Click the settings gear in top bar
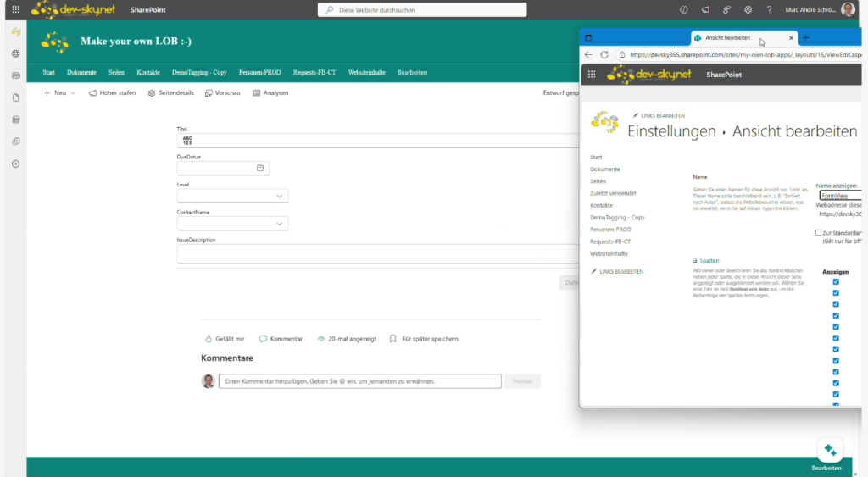Image resolution: width=868 pixels, height=477 pixels. tap(748, 9)
